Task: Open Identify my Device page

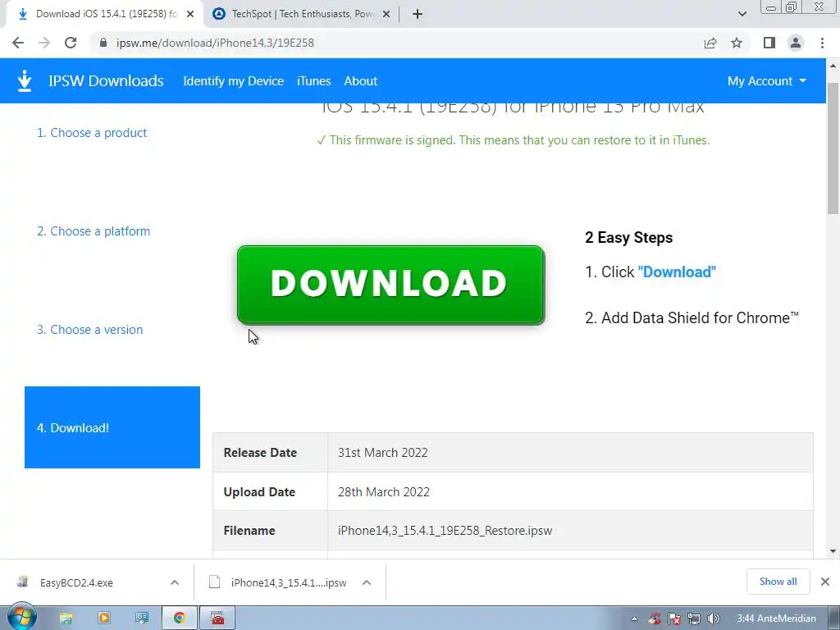Action: pos(233,81)
